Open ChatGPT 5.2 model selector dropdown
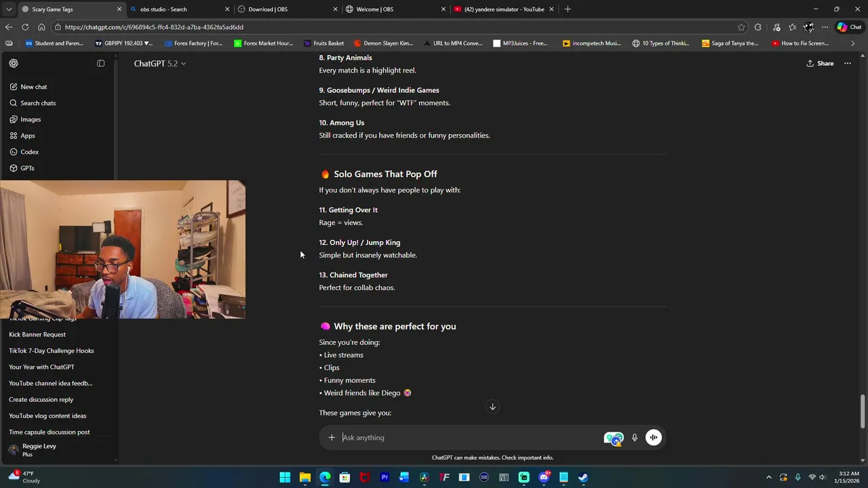Image resolution: width=868 pixels, height=488 pixels. coord(159,63)
